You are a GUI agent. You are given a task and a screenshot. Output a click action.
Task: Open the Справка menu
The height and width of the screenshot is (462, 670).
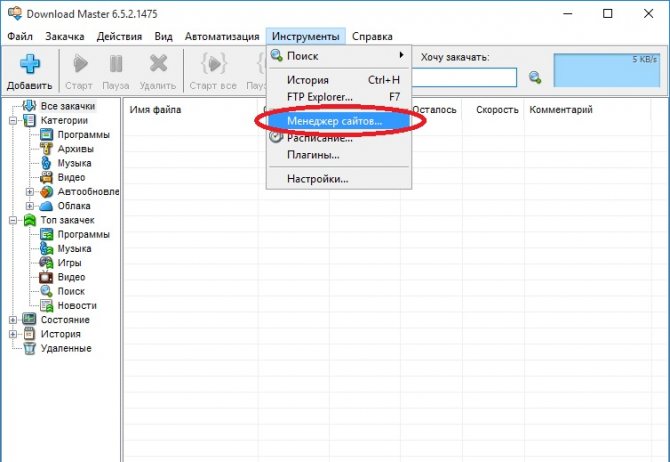pyautogui.click(x=372, y=36)
